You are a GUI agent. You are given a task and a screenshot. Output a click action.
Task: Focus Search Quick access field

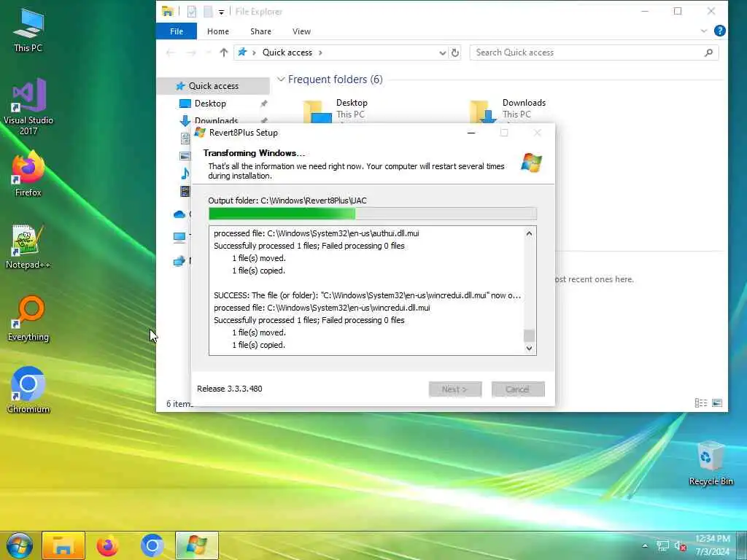coord(594,52)
